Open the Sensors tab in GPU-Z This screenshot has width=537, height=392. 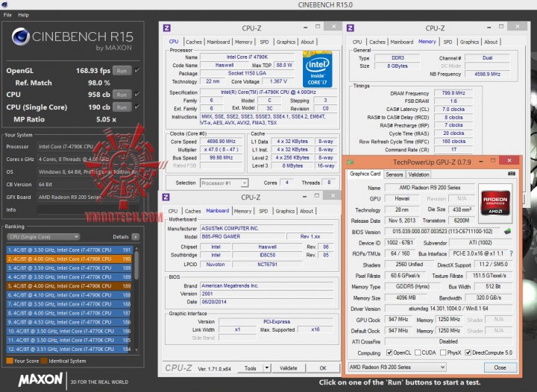395,174
